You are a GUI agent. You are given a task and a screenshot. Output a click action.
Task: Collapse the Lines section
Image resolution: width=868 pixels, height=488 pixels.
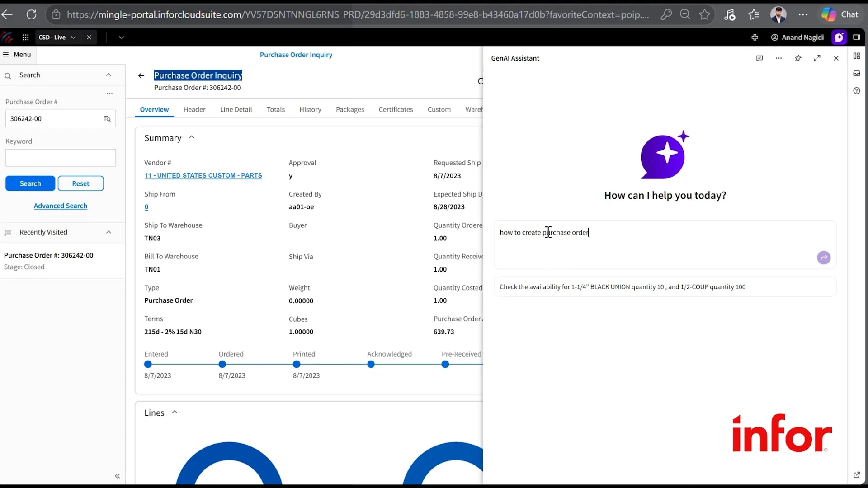175,412
